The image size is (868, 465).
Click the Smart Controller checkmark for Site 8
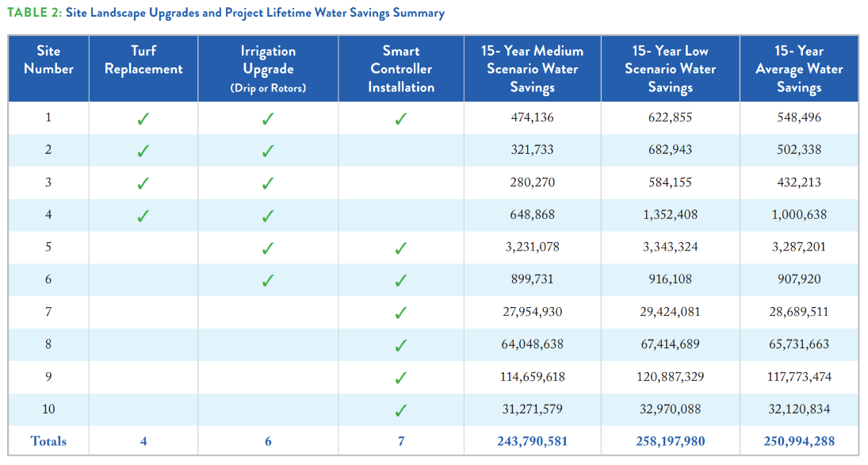point(400,345)
